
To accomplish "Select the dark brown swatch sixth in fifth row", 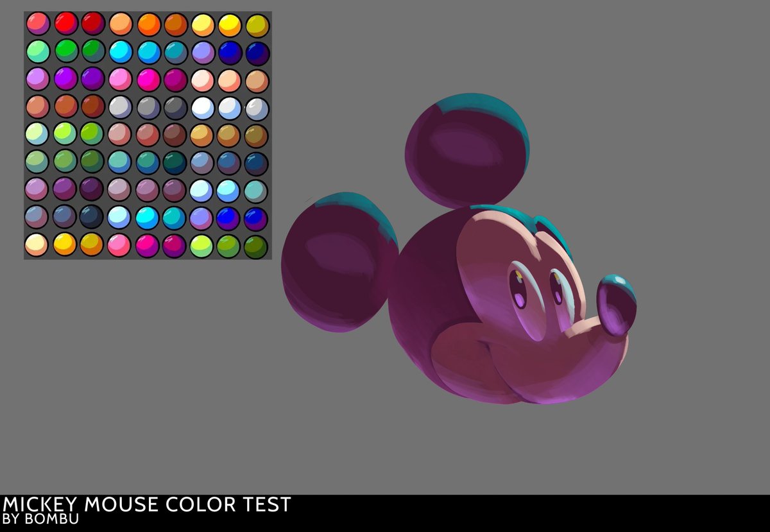I will pyautogui.click(x=175, y=135).
